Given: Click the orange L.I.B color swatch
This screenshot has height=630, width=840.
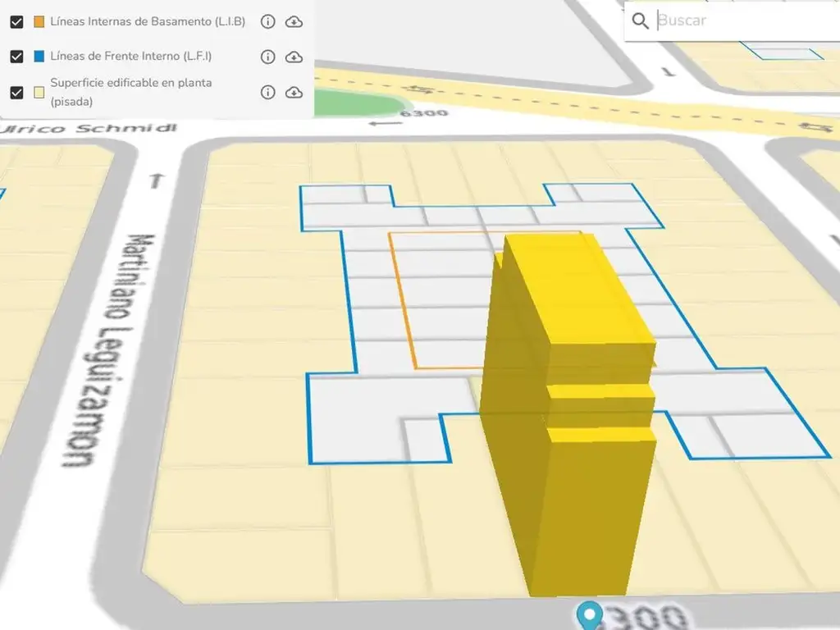Looking at the screenshot, I should point(39,22).
